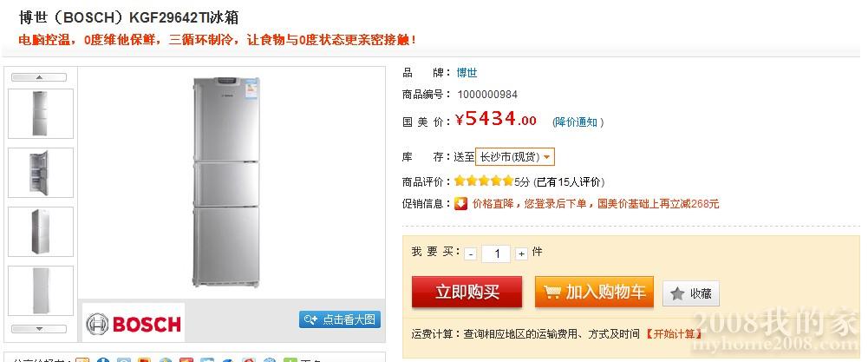Click the magnifier icon on 点击看大图
The width and height of the screenshot is (868, 362).
pos(310,319)
